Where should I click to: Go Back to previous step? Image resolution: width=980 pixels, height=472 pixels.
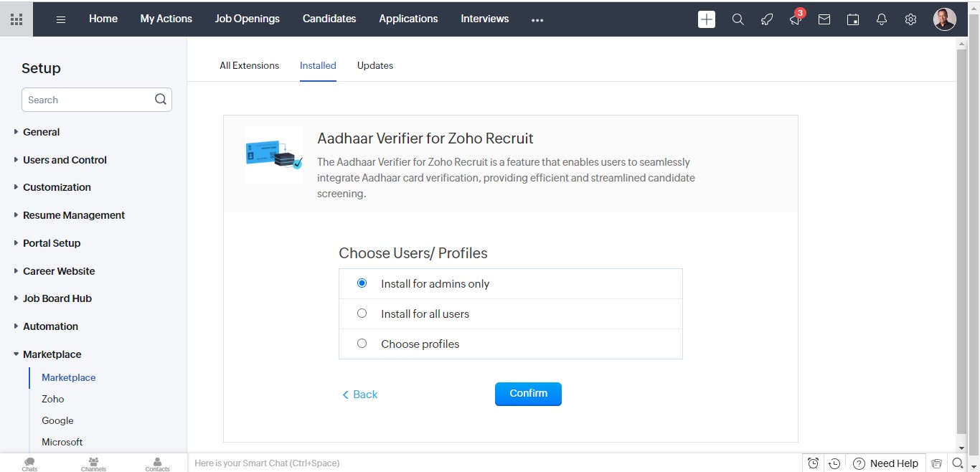359,395
